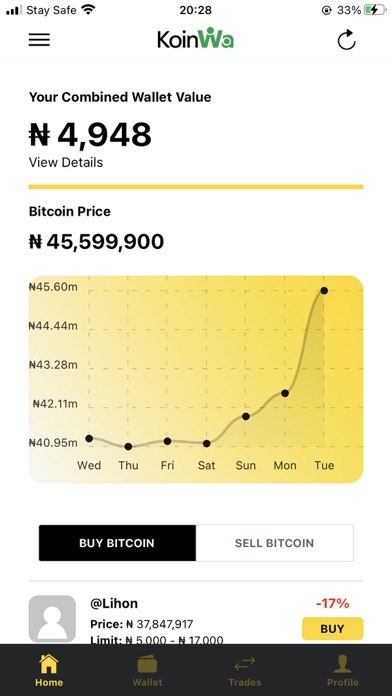This screenshot has height=696, width=392.
Task: Tap the refresh icon
Action: click(x=346, y=40)
